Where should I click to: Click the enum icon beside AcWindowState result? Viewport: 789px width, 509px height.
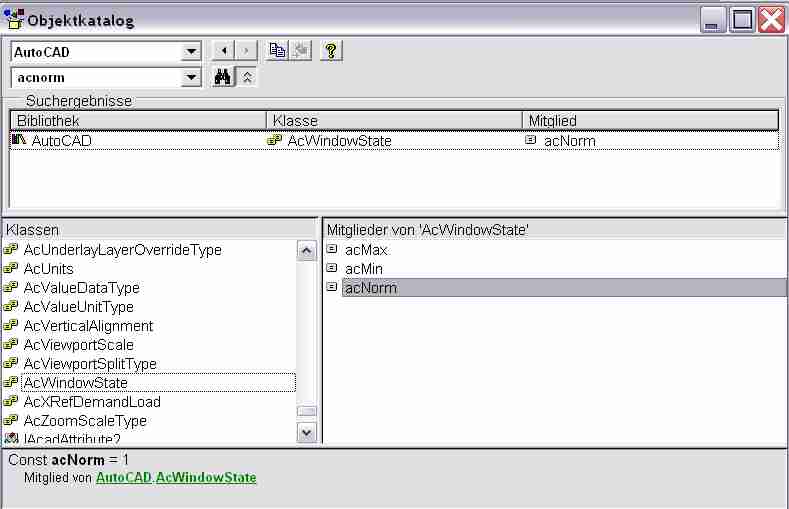point(274,140)
